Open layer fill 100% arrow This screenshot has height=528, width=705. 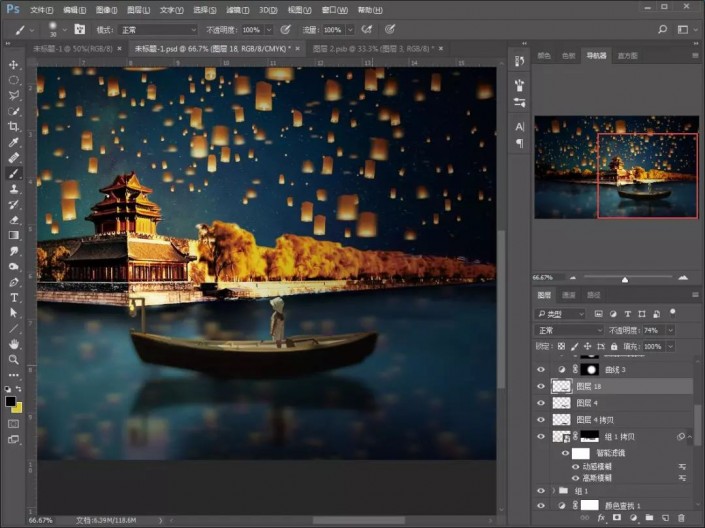[x=670, y=346]
